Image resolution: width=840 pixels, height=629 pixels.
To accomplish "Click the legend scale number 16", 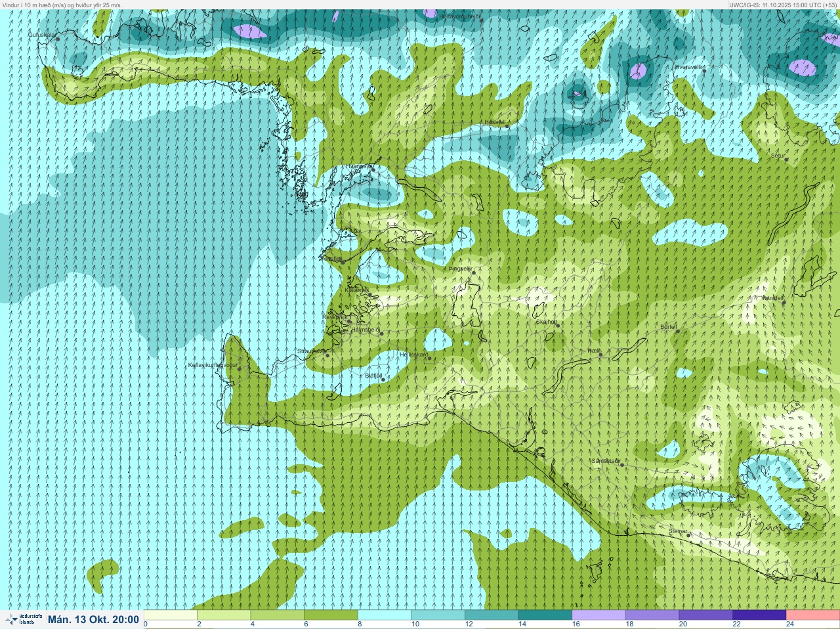I will (576, 624).
